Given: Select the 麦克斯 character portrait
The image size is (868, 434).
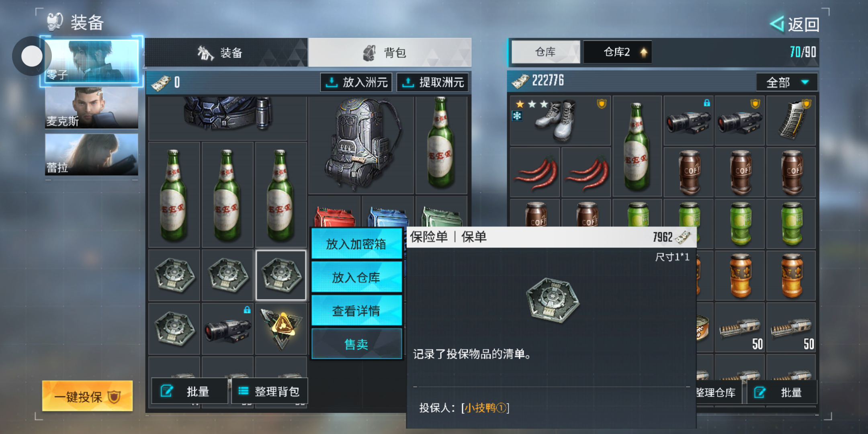Looking at the screenshot, I should coord(92,108).
